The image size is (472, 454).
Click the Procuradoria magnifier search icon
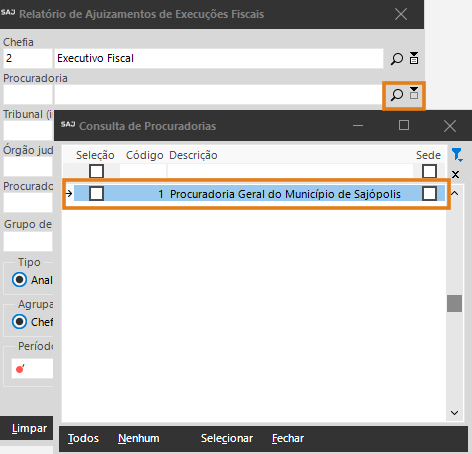click(x=397, y=95)
